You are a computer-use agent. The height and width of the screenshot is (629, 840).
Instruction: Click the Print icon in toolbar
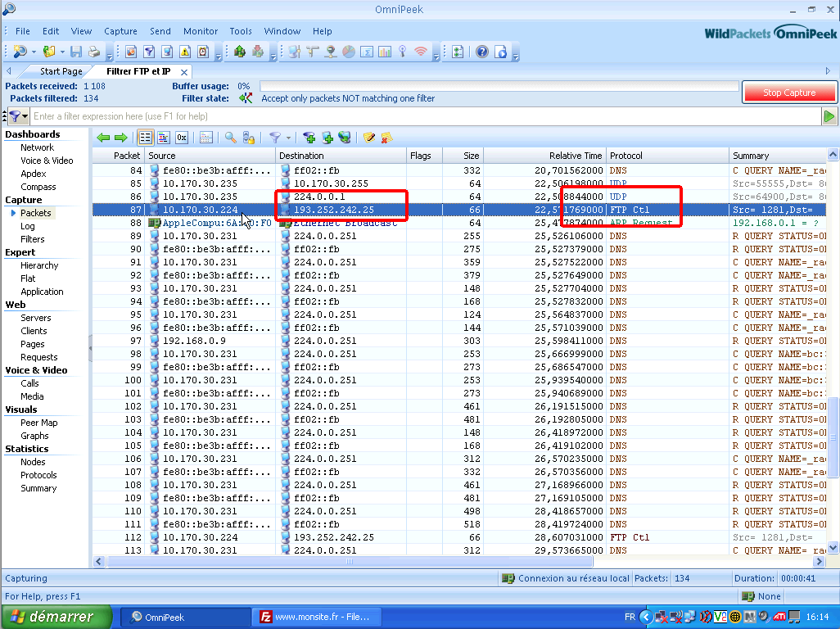point(94,52)
